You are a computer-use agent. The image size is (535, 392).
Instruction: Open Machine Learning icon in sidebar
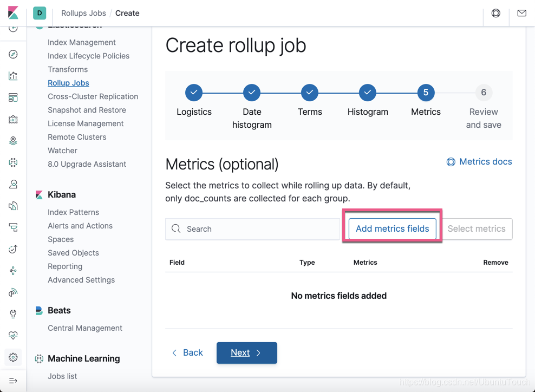(13, 162)
